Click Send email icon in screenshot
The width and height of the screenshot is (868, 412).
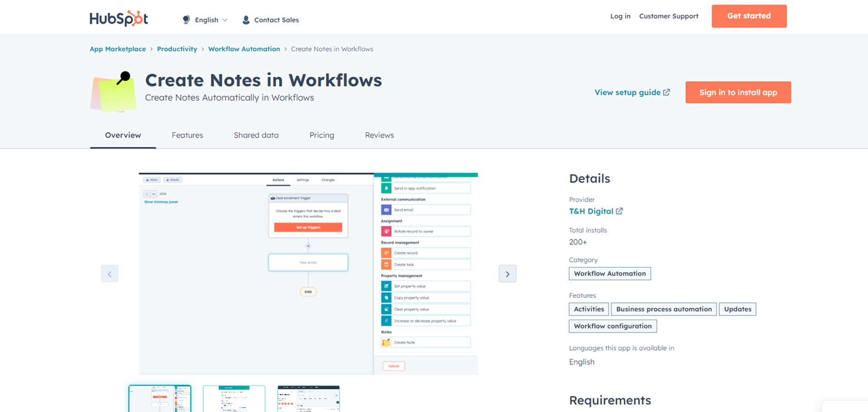tap(386, 210)
